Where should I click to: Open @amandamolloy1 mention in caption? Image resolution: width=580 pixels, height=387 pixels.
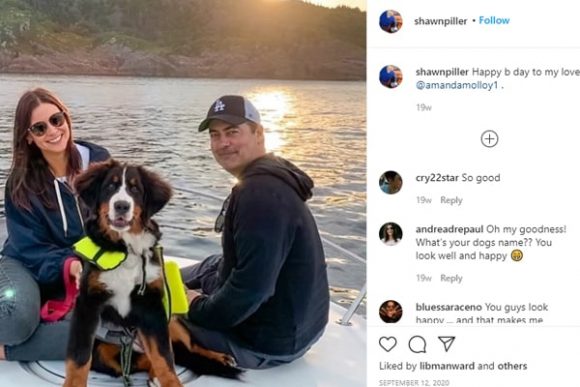tap(457, 85)
